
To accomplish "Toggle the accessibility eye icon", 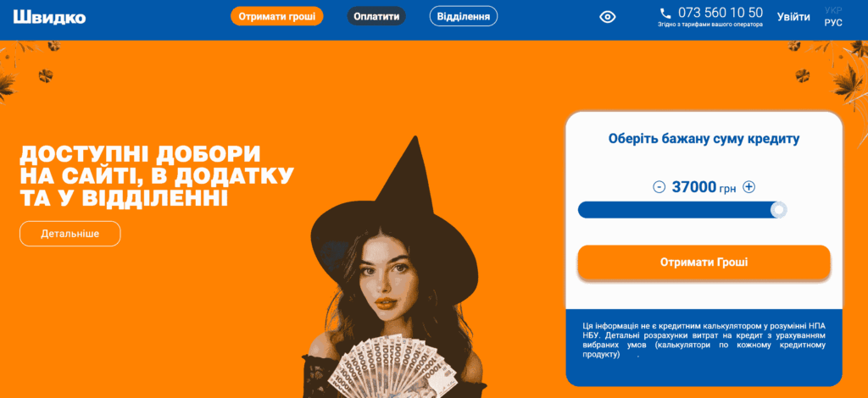I will (608, 17).
